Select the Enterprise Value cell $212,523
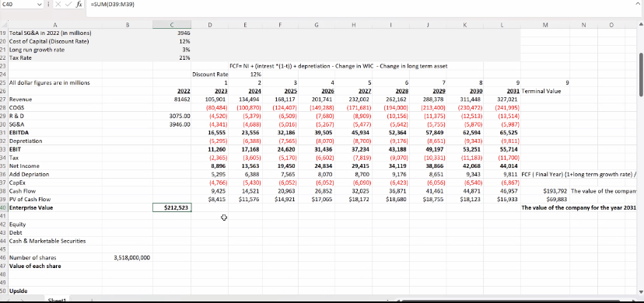 [x=172, y=207]
